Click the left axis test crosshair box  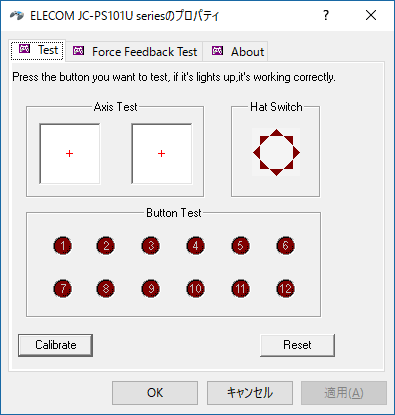coord(70,154)
